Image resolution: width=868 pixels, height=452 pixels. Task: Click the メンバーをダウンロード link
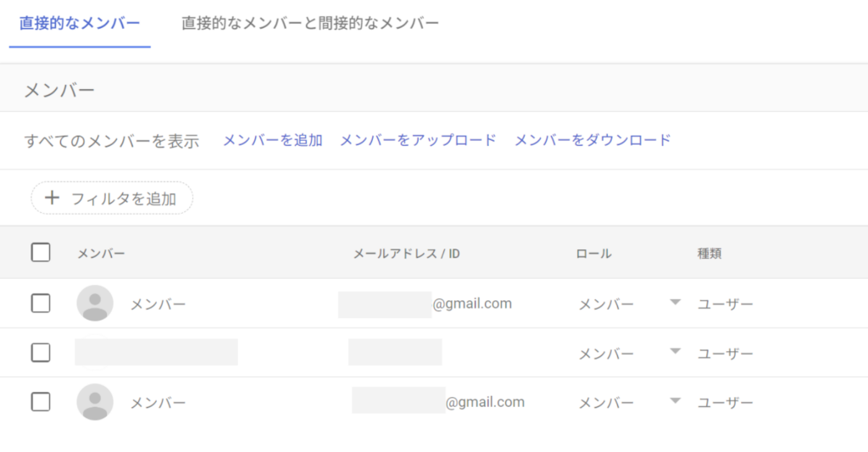pyautogui.click(x=593, y=140)
